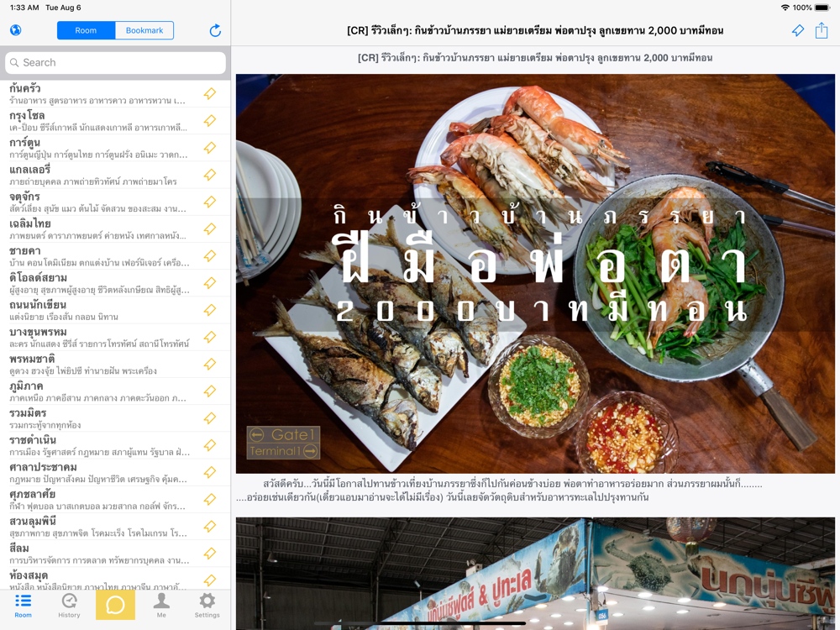This screenshot has width=840, height=630.
Task: Bookmark the จตุจักร room
Action: tap(210, 202)
